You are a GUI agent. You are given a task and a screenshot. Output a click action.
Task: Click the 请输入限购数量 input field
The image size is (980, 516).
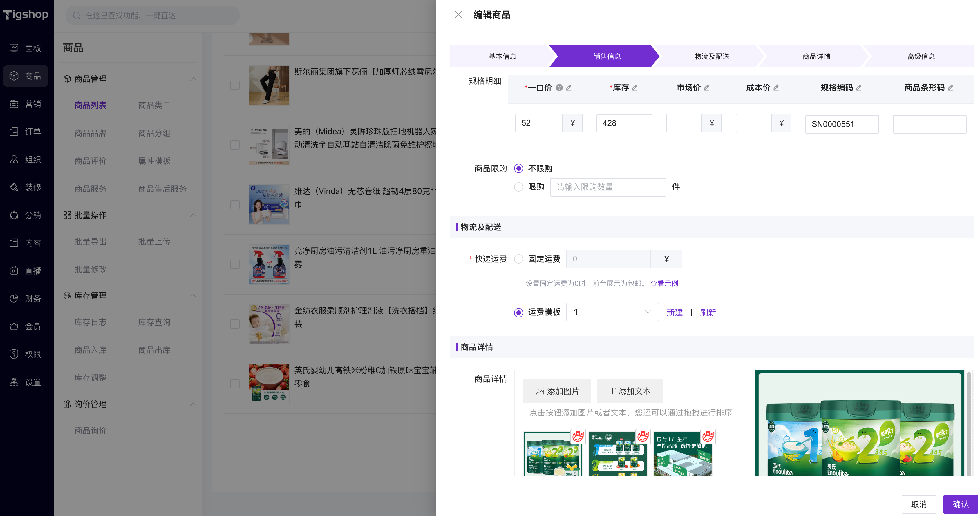coord(607,187)
